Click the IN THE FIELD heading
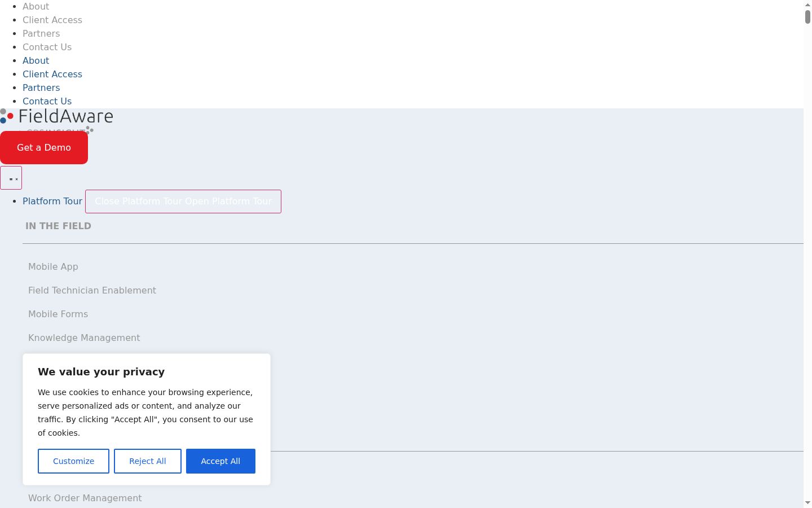 point(58,226)
